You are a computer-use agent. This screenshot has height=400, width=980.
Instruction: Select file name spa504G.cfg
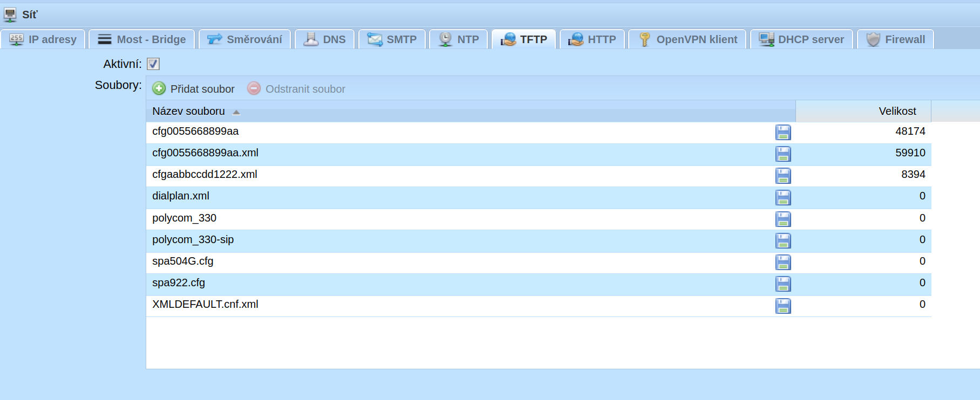tap(183, 261)
